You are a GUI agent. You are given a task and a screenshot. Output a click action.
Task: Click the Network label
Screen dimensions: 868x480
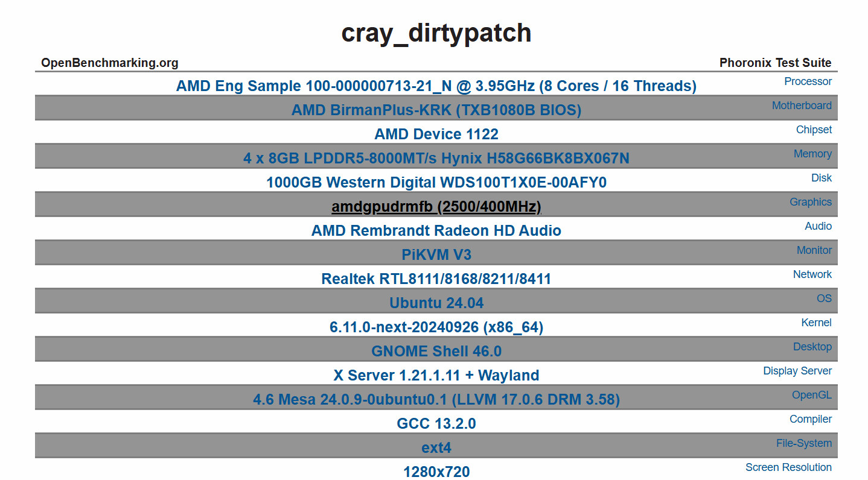click(x=812, y=274)
